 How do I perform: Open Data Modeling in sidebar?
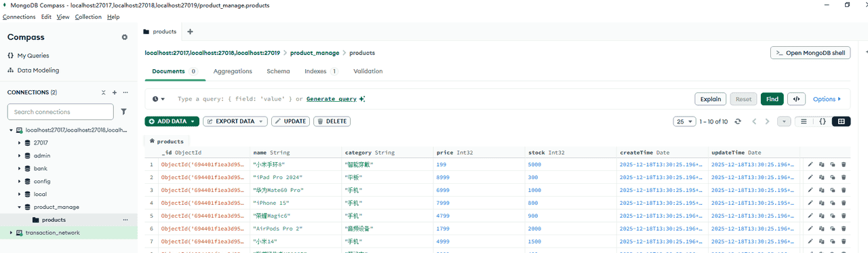click(x=33, y=71)
